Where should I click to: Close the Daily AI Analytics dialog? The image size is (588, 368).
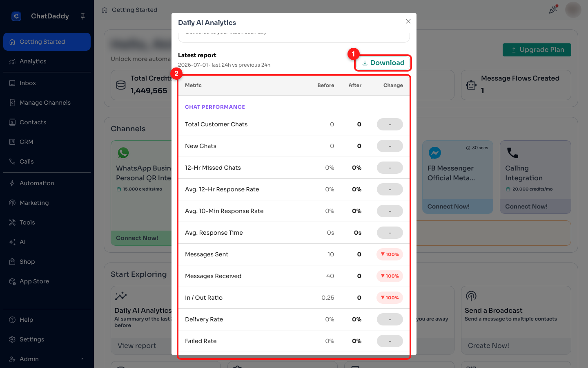pos(408,21)
